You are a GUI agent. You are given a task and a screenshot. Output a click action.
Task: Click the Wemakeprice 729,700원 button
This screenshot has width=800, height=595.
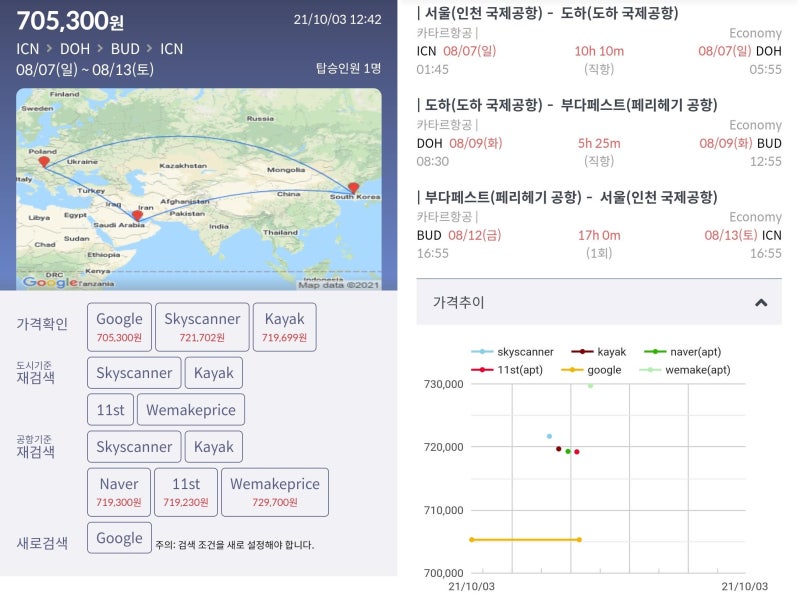click(276, 491)
